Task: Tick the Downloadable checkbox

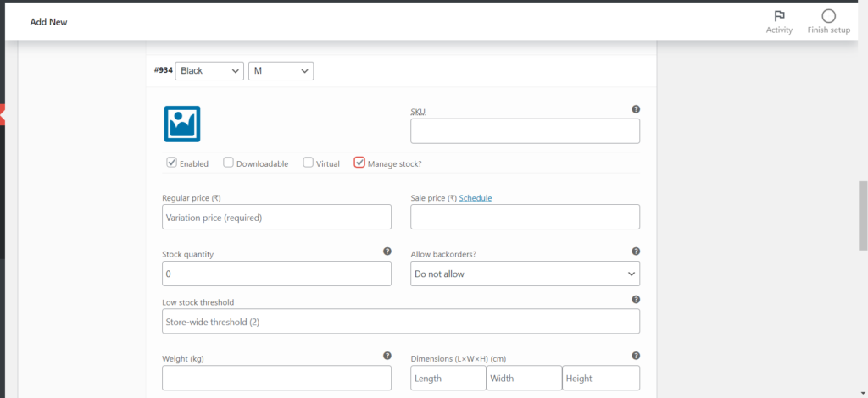Action: pyautogui.click(x=228, y=163)
